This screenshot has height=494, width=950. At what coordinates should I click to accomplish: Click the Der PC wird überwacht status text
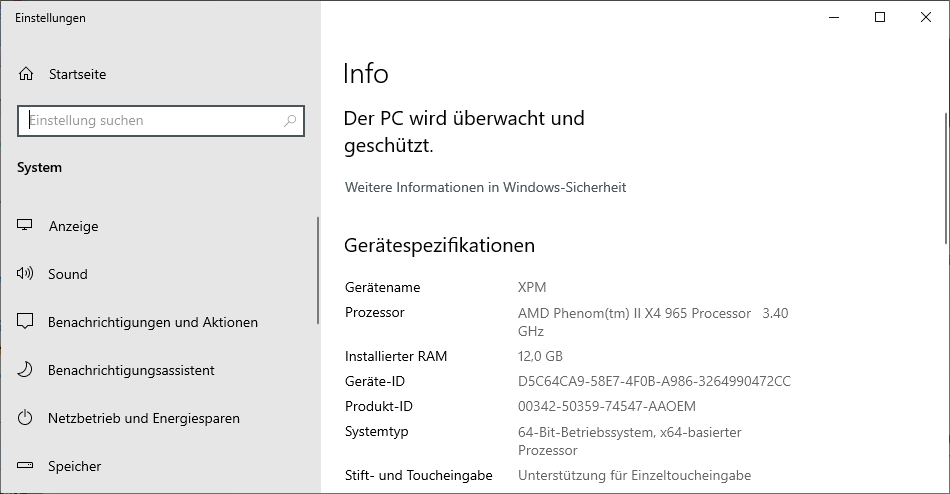click(464, 132)
